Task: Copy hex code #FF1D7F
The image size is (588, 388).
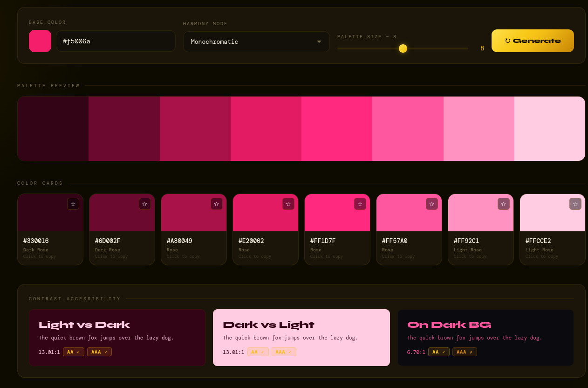Action: (x=323, y=241)
